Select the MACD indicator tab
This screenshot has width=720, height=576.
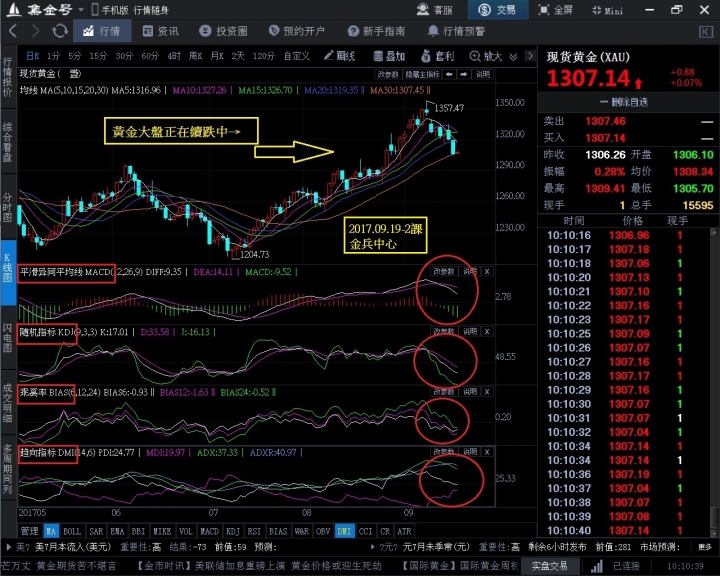tap(209, 531)
